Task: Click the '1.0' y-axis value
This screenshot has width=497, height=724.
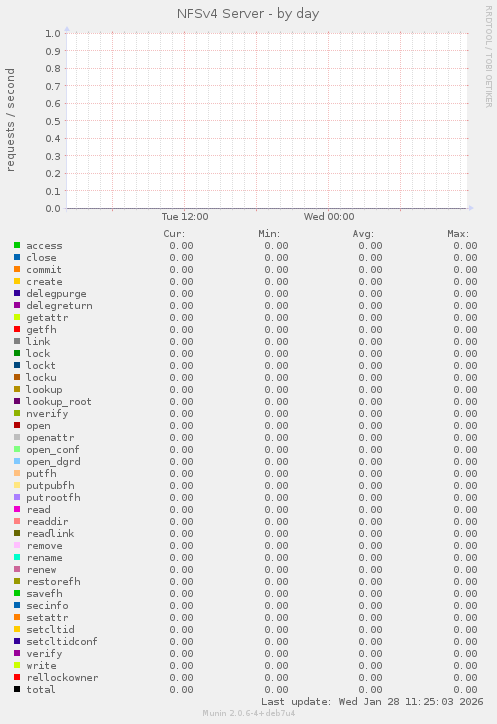Action: (53, 33)
